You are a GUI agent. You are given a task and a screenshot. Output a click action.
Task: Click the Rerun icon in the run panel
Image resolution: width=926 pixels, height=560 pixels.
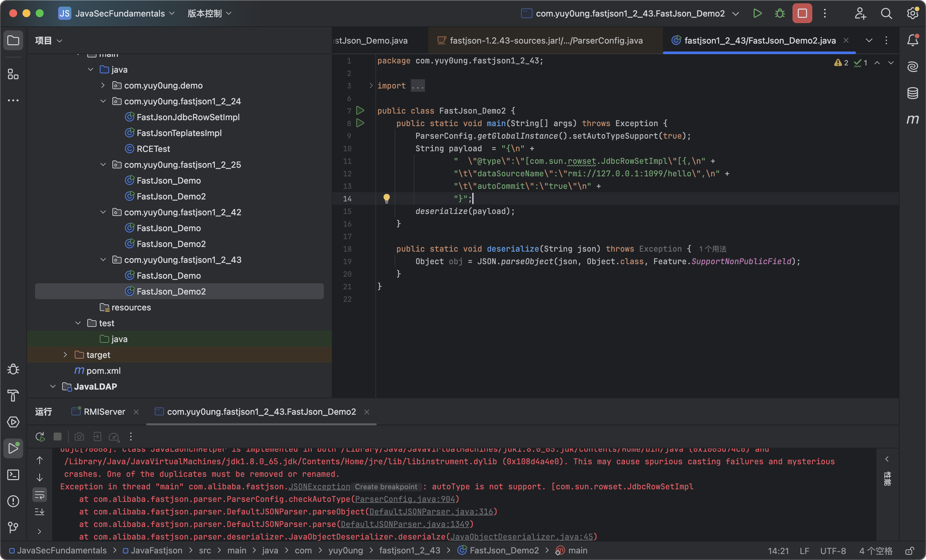click(40, 437)
